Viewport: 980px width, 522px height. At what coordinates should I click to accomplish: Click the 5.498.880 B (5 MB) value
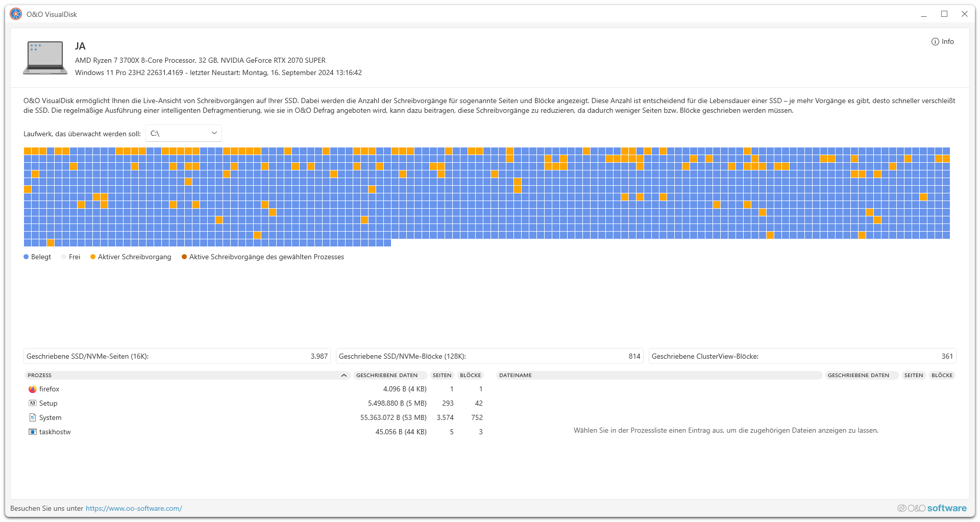tap(397, 403)
